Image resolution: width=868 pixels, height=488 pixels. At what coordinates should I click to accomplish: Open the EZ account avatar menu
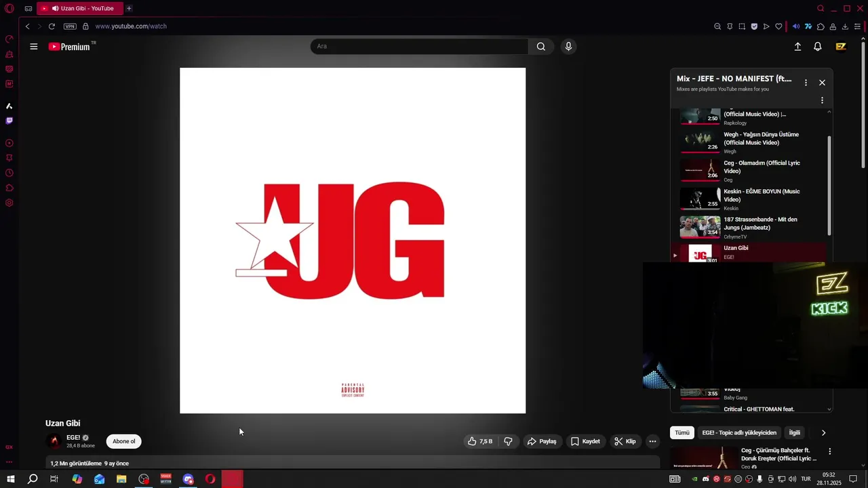(841, 47)
